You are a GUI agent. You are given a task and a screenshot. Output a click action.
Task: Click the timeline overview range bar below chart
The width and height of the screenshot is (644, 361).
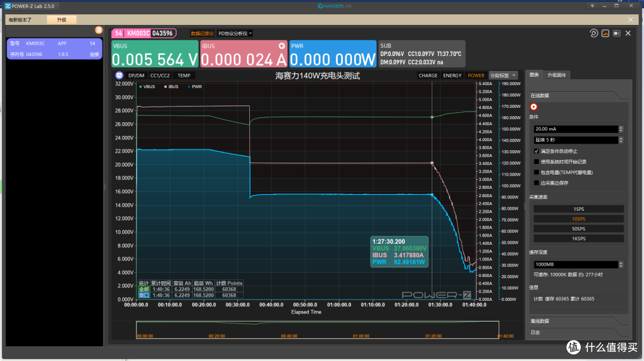(x=317, y=330)
